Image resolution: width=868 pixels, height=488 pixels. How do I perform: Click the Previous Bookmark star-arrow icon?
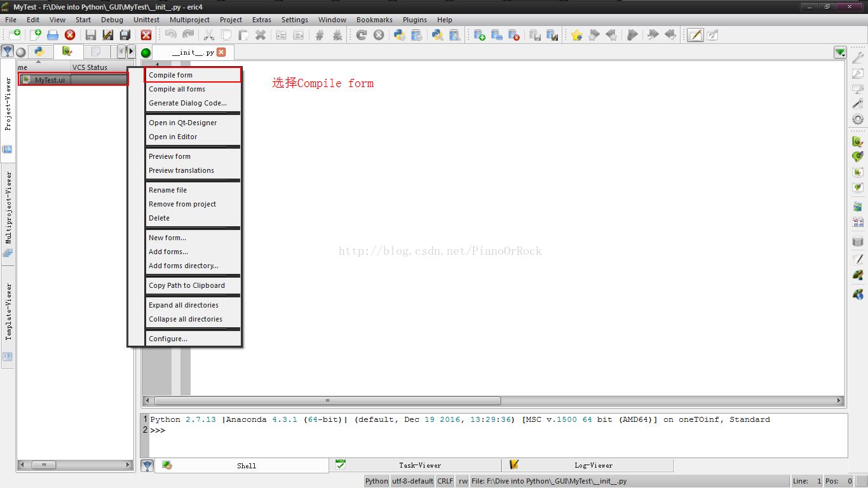(x=611, y=35)
